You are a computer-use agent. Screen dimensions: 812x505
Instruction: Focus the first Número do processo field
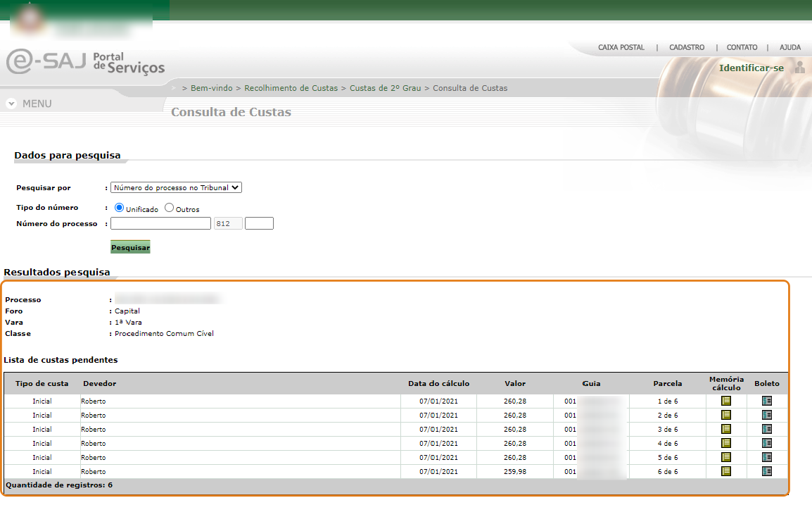coord(160,223)
